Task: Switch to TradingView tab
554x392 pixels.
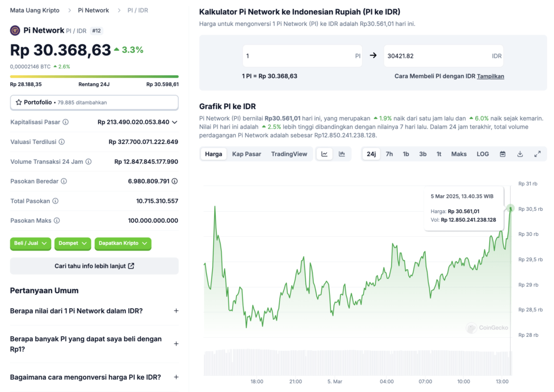Action: 289,154
